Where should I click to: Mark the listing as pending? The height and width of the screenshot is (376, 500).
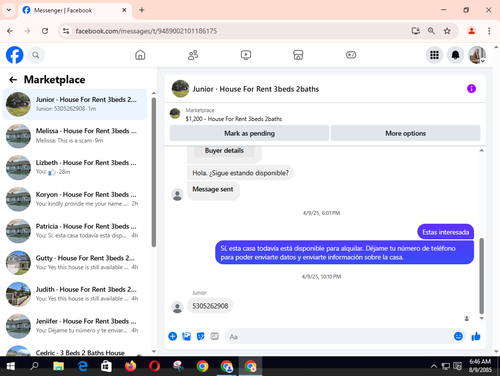click(249, 133)
